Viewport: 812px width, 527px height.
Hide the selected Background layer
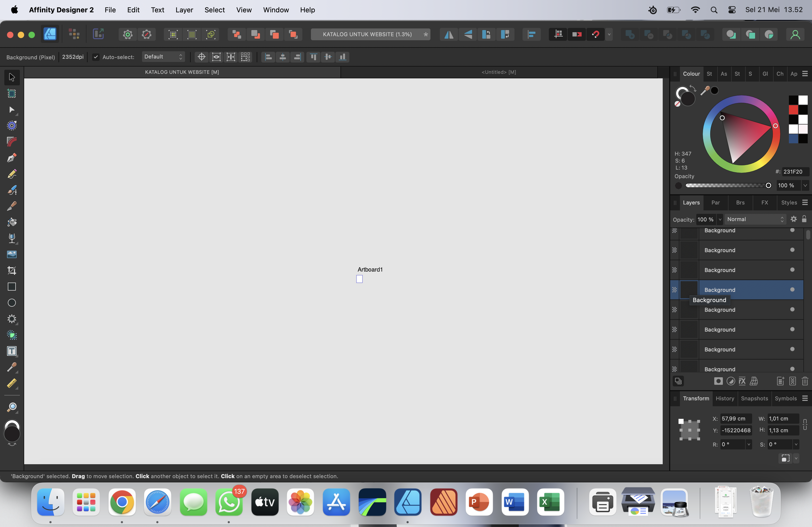click(x=792, y=290)
